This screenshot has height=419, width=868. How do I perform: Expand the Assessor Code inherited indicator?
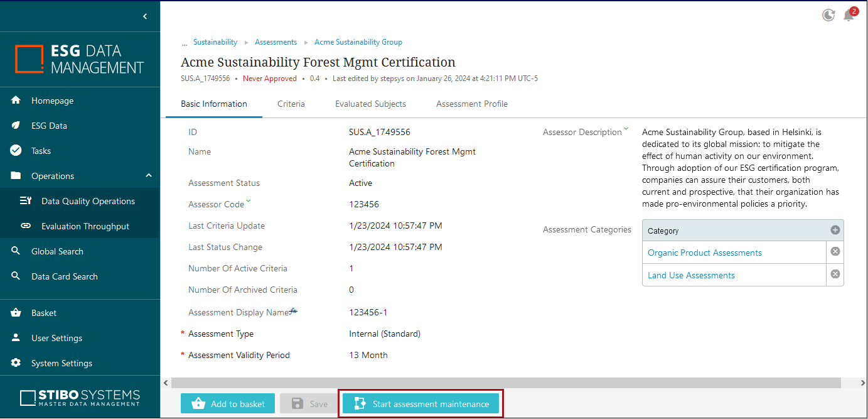[248, 201]
